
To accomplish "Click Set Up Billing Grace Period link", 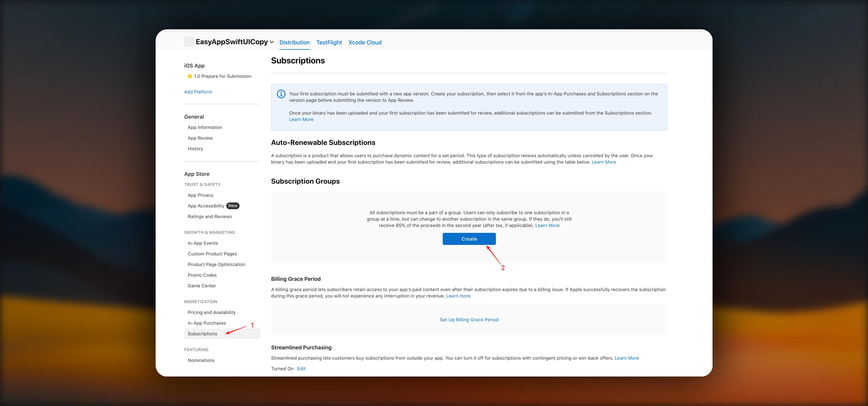I will coord(469,320).
